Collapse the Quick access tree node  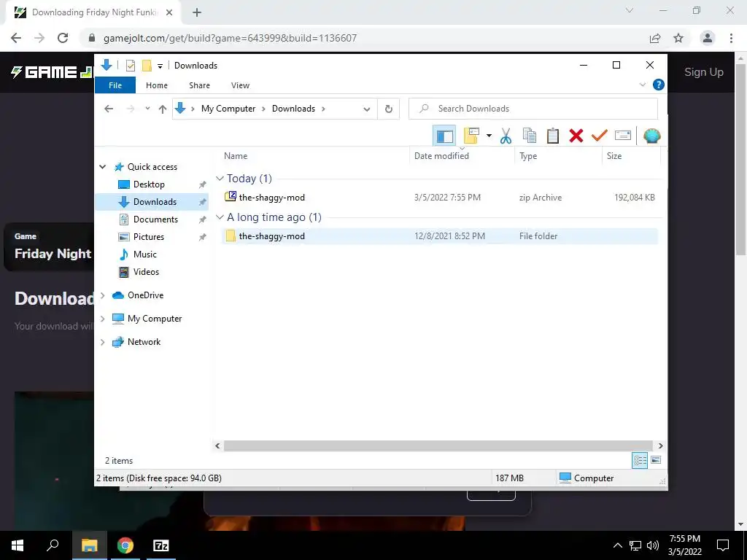pyautogui.click(x=102, y=167)
